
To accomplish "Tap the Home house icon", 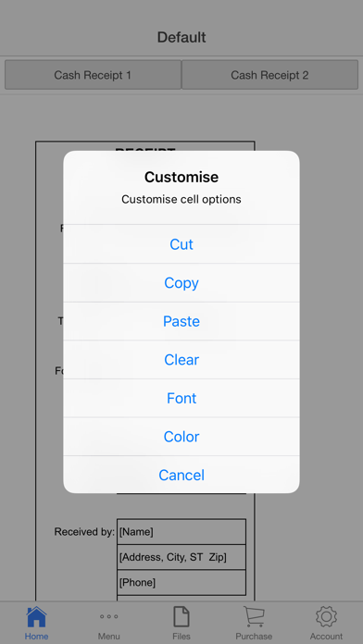I will pyautogui.click(x=36, y=617).
